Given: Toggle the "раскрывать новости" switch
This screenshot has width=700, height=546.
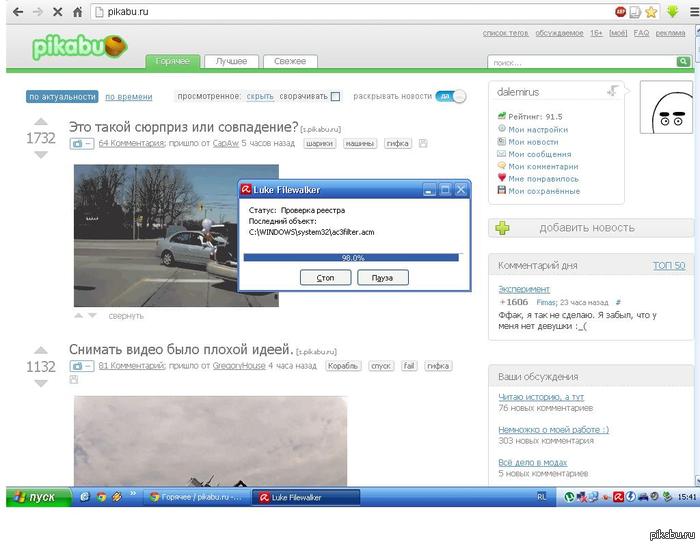Looking at the screenshot, I should [x=451, y=97].
